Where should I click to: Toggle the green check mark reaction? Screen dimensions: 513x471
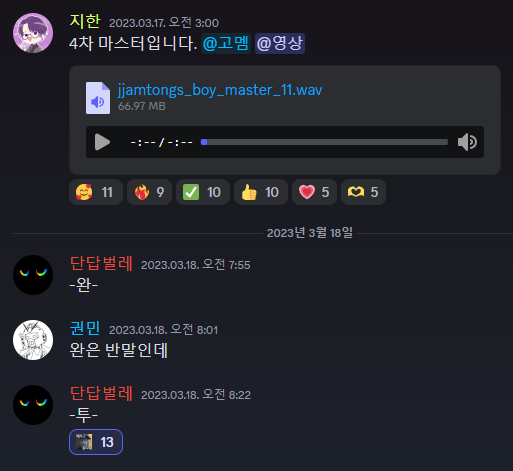pos(203,192)
